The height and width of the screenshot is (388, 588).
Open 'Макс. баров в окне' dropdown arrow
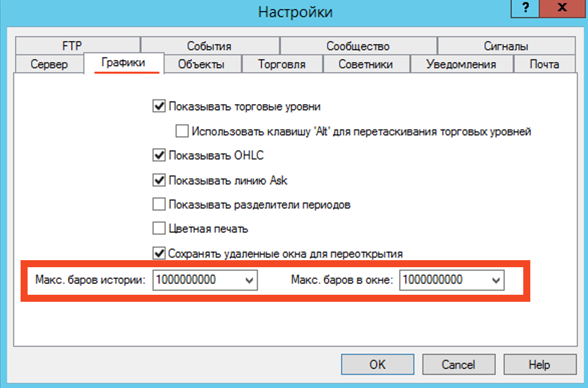coord(496,281)
